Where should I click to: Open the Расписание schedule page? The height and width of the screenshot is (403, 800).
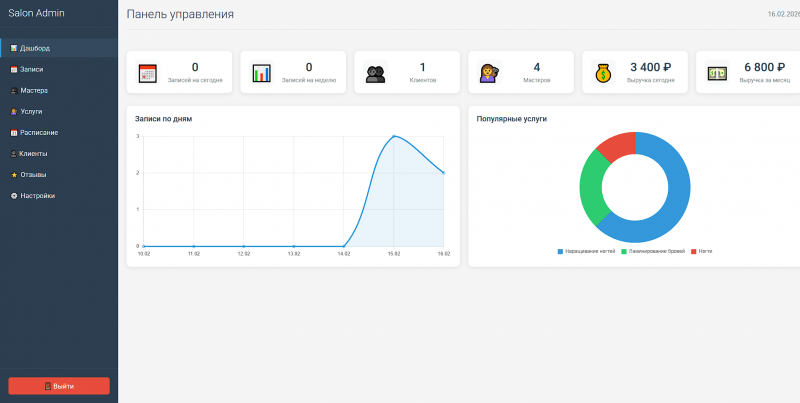(59, 133)
